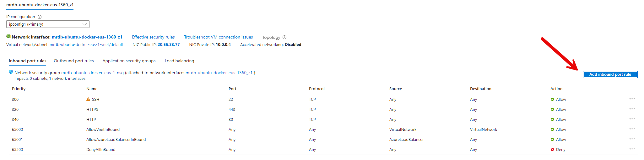Open the Effective security rules link
Image resolution: width=644 pixels, height=160 pixels.
click(x=153, y=37)
